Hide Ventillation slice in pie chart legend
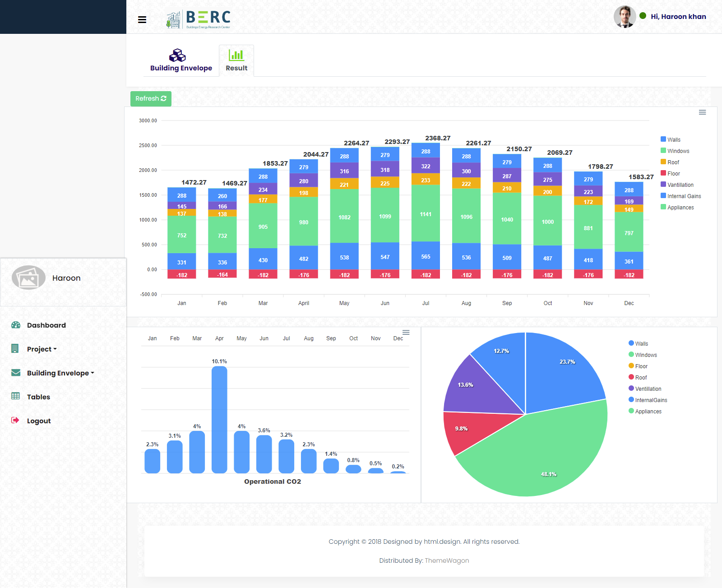Image resolution: width=722 pixels, height=588 pixels. tap(648, 389)
